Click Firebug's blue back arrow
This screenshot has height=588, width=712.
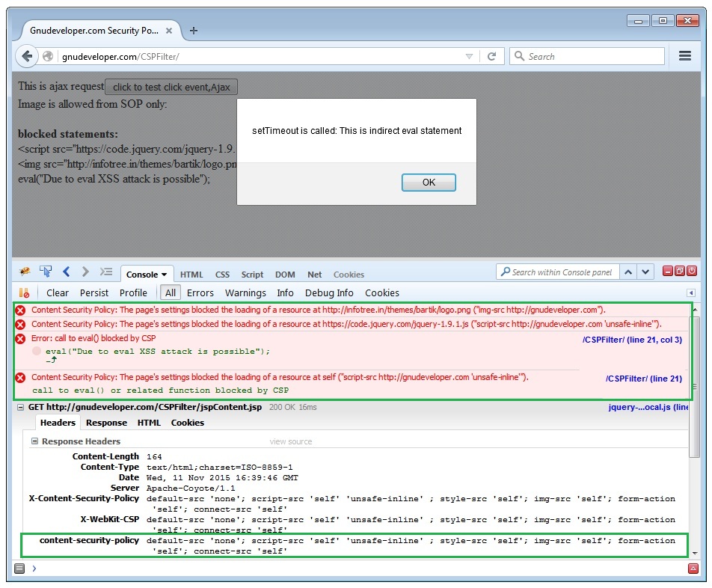pyautogui.click(x=66, y=272)
